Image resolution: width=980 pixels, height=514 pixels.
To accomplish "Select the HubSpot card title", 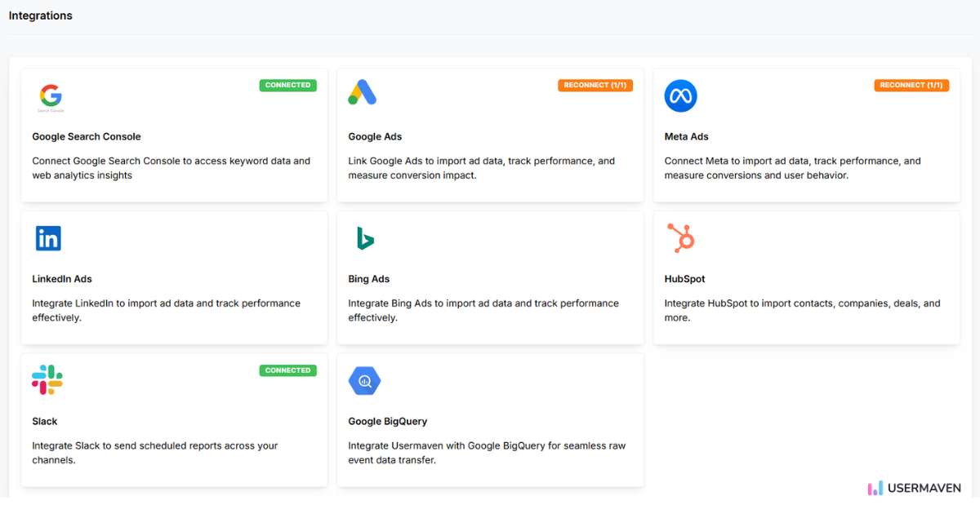I will pos(684,279).
